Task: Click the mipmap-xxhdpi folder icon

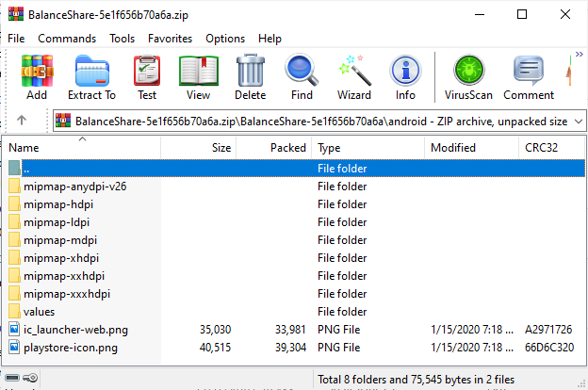Action: point(14,276)
